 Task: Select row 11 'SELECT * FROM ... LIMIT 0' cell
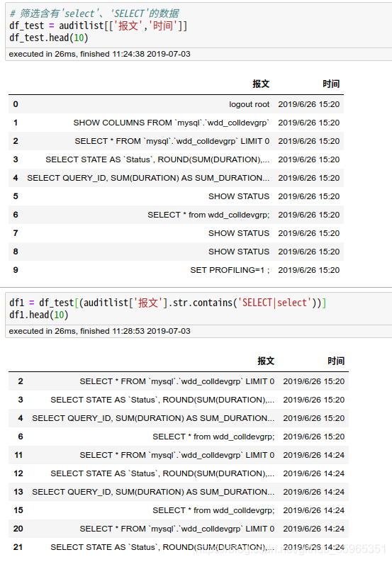[177, 455]
